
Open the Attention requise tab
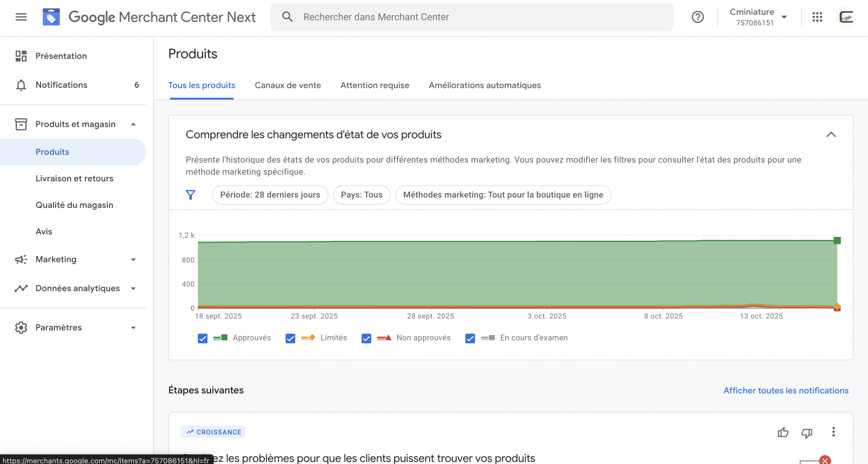pos(375,85)
